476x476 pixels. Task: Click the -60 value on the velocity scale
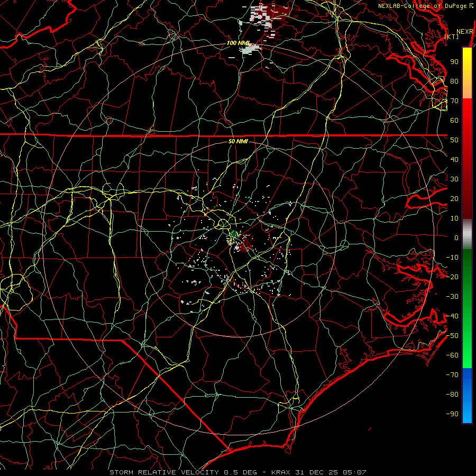pyautogui.click(x=452, y=355)
